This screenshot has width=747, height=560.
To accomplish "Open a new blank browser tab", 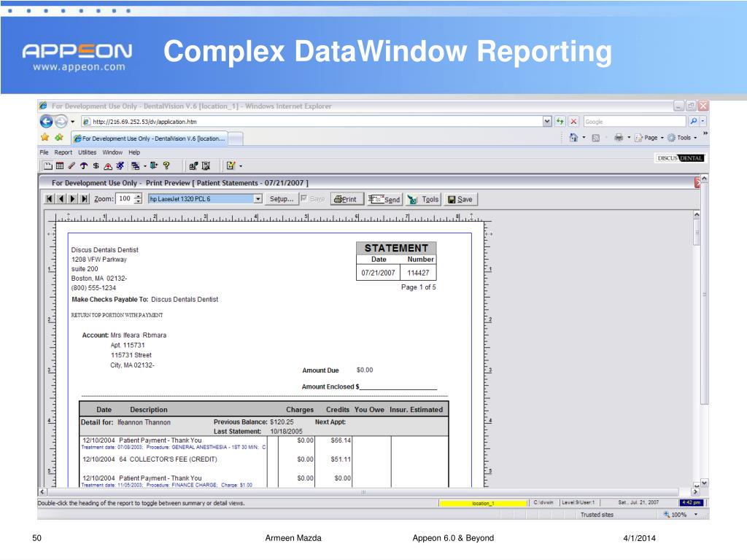I will 236,139.
